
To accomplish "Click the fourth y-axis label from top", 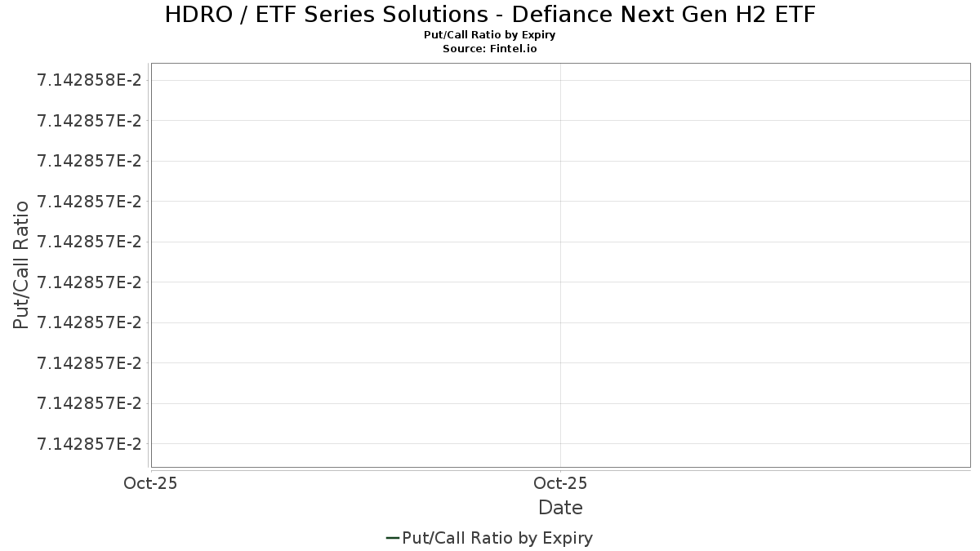I will (x=89, y=201).
